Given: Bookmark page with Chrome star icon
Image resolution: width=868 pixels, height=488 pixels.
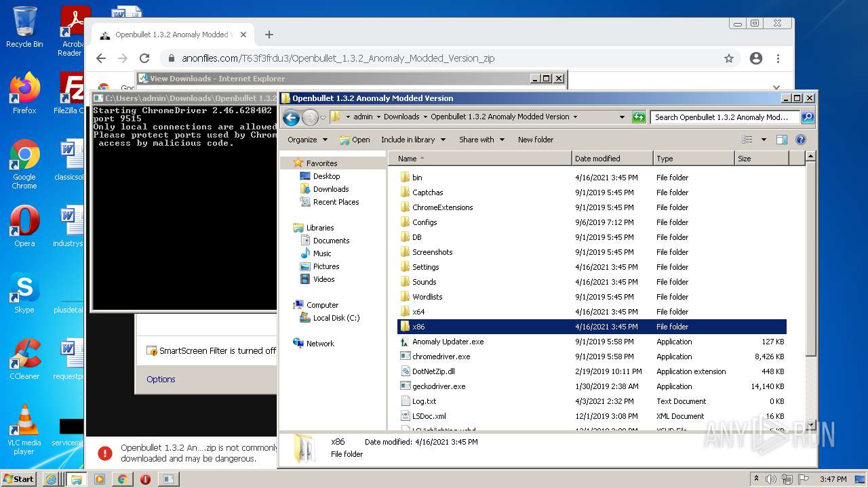Looking at the screenshot, I should pos(729,58).
